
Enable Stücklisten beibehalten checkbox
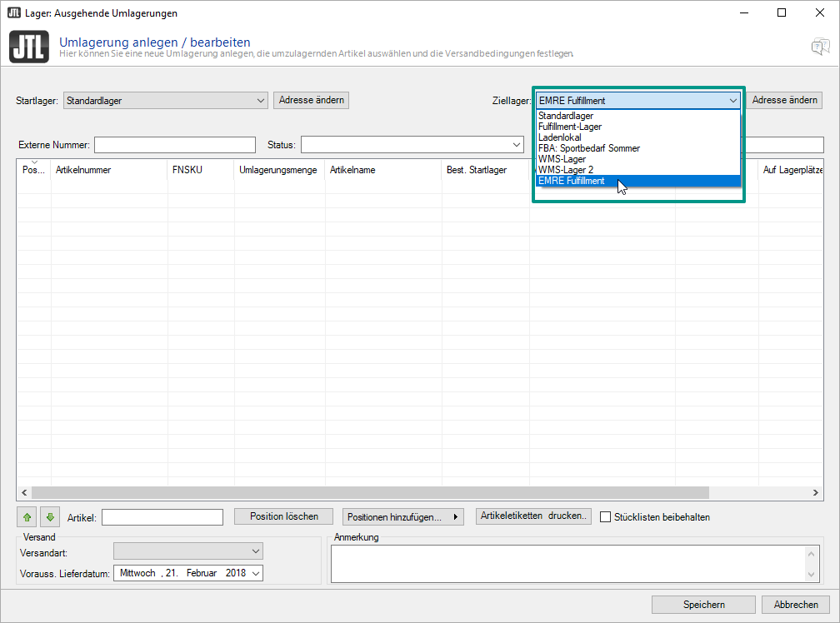coord(606,517)
